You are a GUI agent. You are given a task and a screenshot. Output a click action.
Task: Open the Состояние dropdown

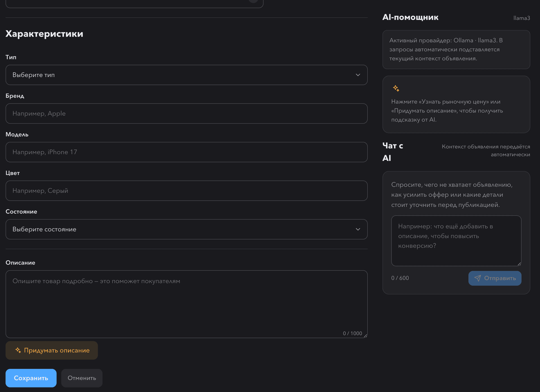186,229
